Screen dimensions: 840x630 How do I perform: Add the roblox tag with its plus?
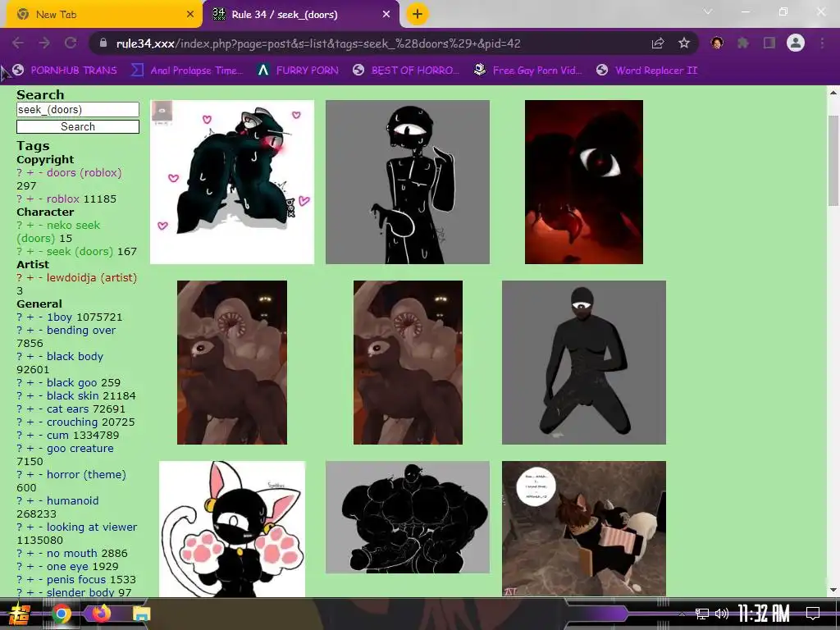click(30, 199)
